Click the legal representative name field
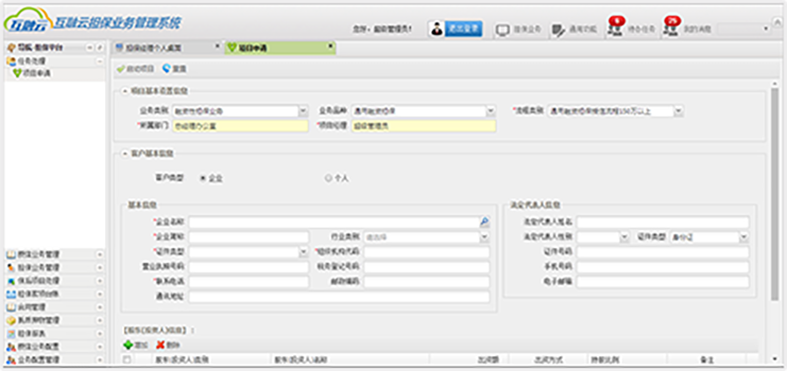The width and height of the screenshot is (787, 371). click(x=663, y=222)
